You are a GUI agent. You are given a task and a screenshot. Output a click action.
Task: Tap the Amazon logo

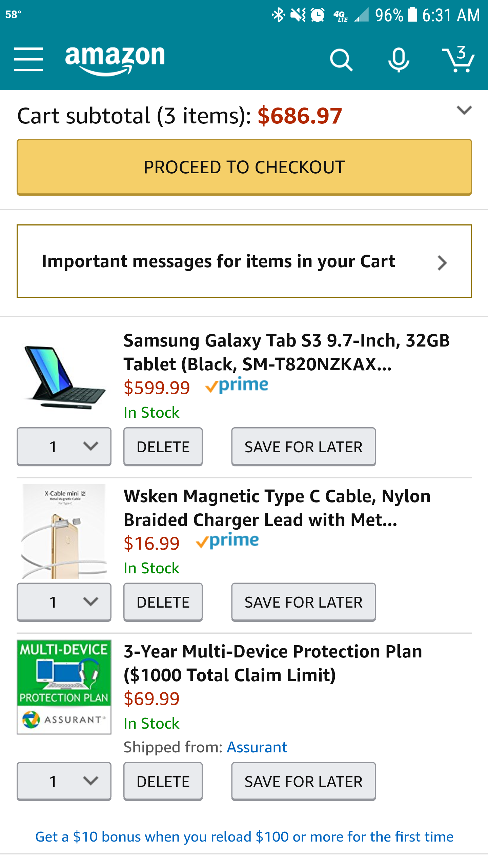(115, 60)
